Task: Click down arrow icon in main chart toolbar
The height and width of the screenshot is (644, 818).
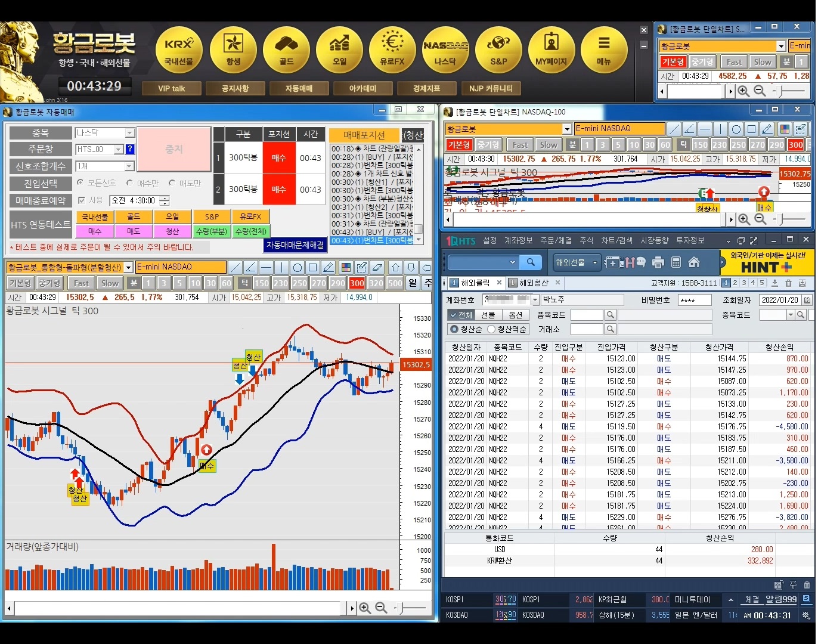Action: point(411,267)
